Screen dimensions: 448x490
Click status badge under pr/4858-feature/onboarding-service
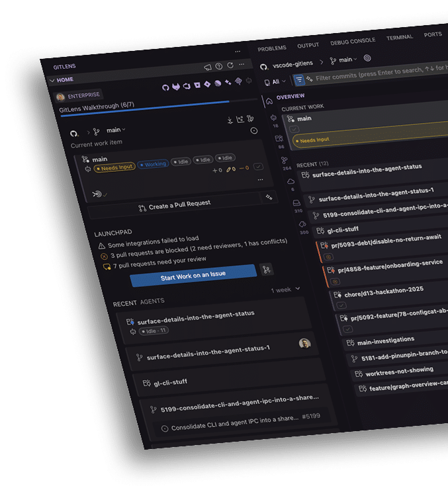pyautogui.click(x=335, y=282)
